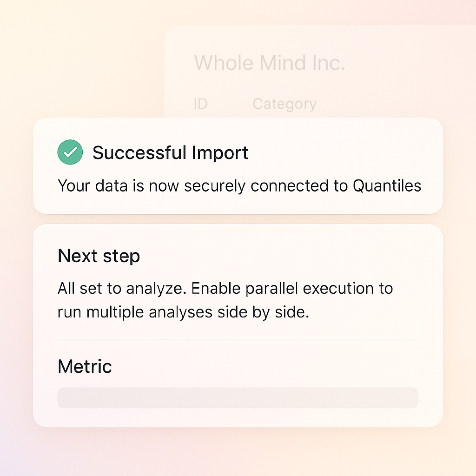This screenshot has height=476, width=476.
Task: Focus the gray Metric input field
Action: tap(238, 398)
